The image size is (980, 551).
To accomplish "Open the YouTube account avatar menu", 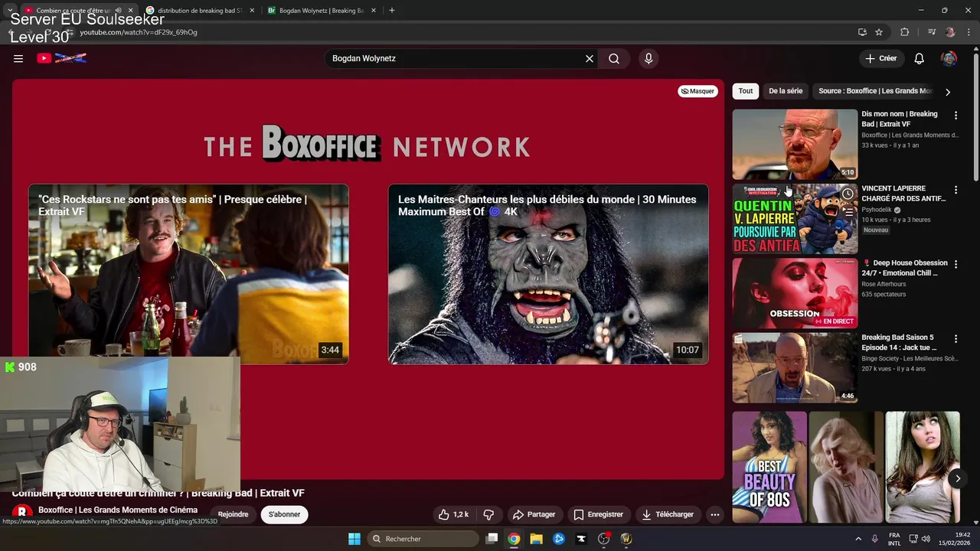I will pos(949,58).
